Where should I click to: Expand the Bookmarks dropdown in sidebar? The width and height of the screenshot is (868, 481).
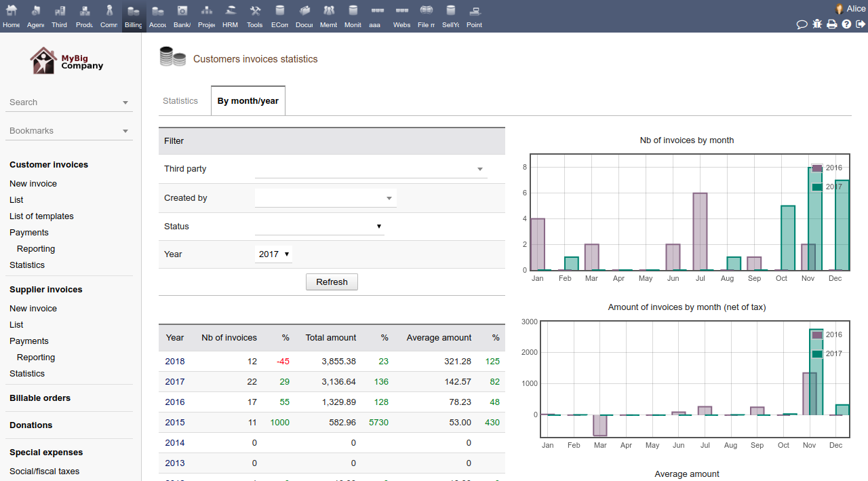click(69, 131)
